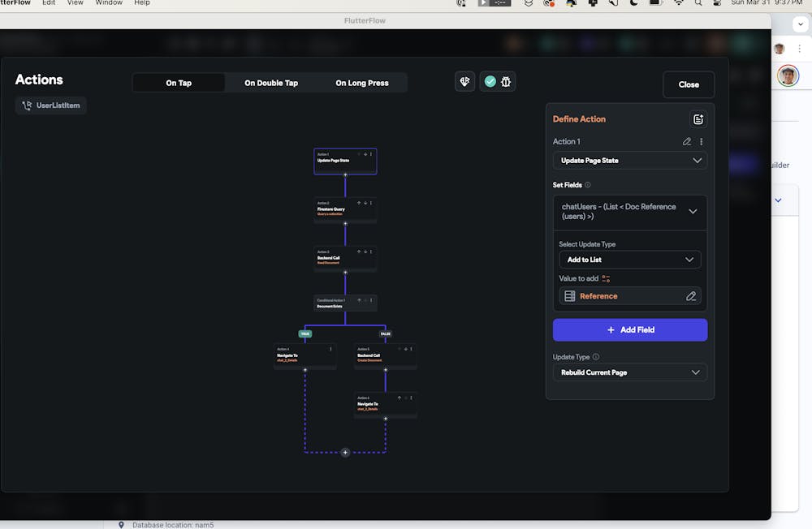This screenshot has width=812, height=529.
Task: Add action after Firestore Query node
Action: pos(345,224)
